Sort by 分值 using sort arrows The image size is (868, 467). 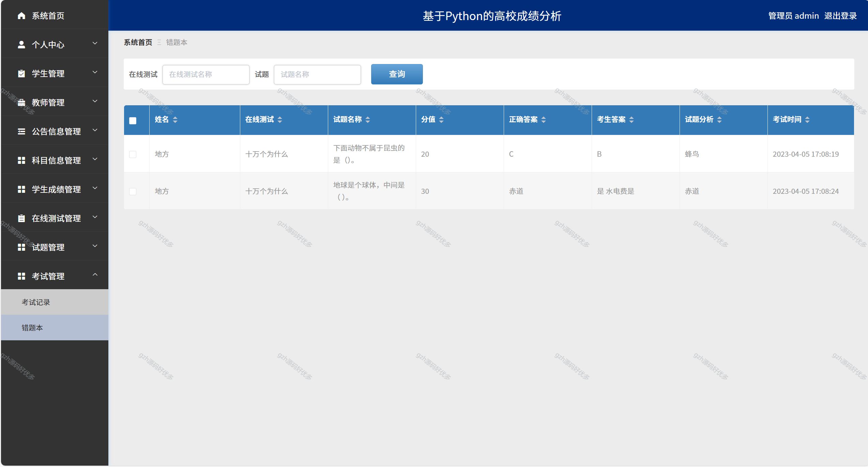pyautogui.click(x=441, y=120)
